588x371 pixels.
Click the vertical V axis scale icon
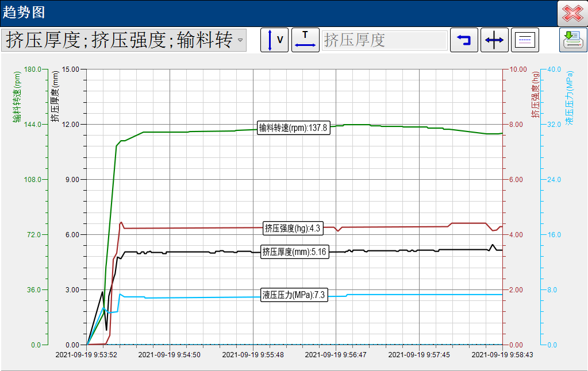(x=275, y=40)
